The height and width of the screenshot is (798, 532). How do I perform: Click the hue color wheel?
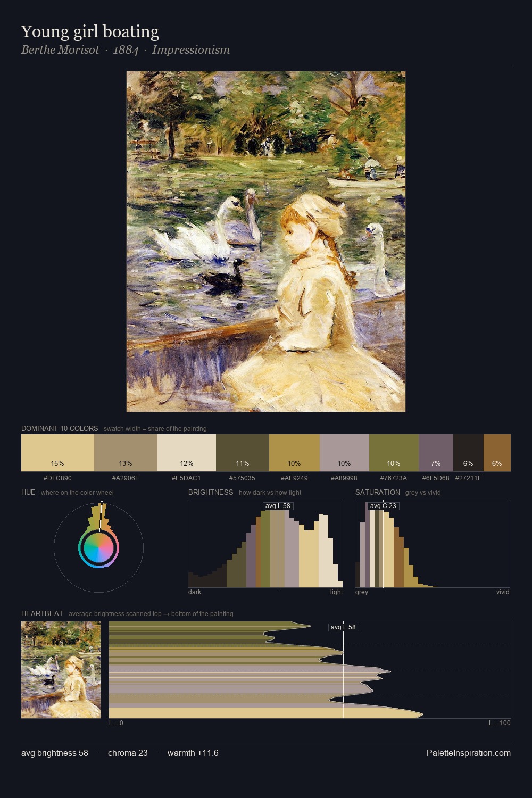click(98, 547)
